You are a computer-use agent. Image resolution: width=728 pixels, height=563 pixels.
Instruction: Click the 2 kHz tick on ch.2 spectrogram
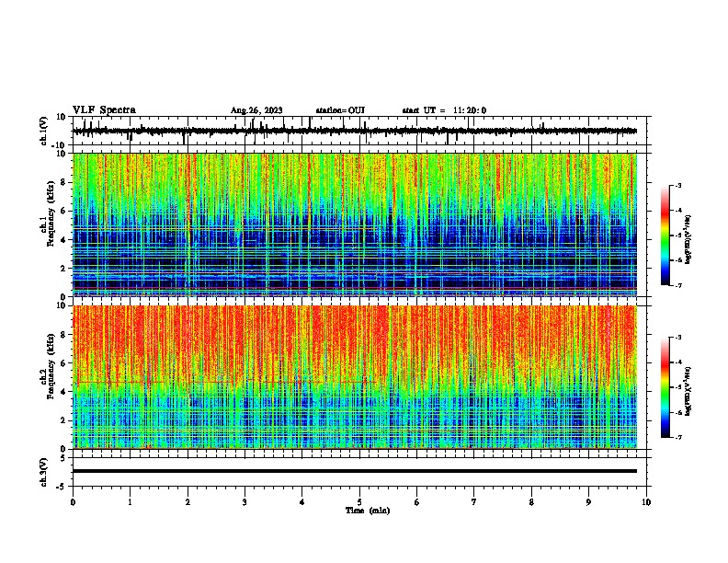pyautogui.click(x=64, y=420)
